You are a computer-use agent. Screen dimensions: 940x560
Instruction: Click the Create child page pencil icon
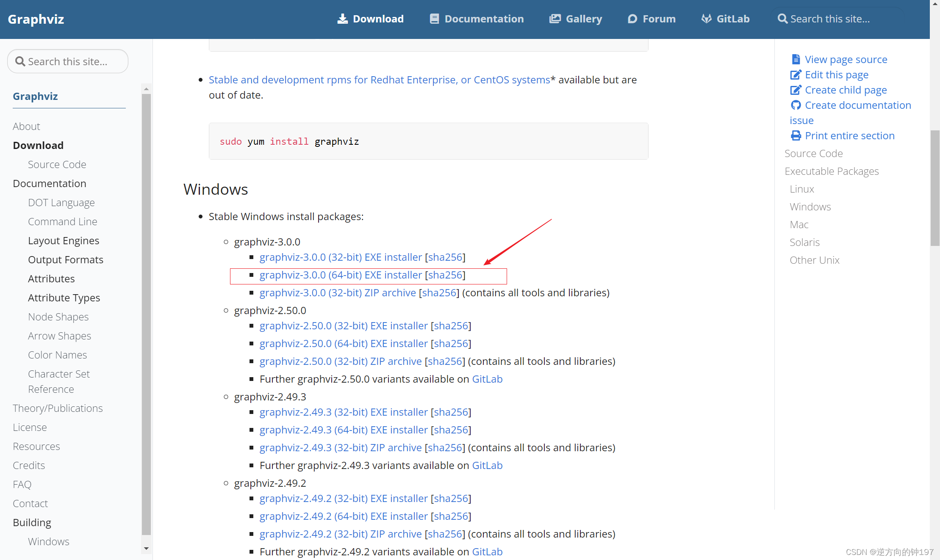796,90
